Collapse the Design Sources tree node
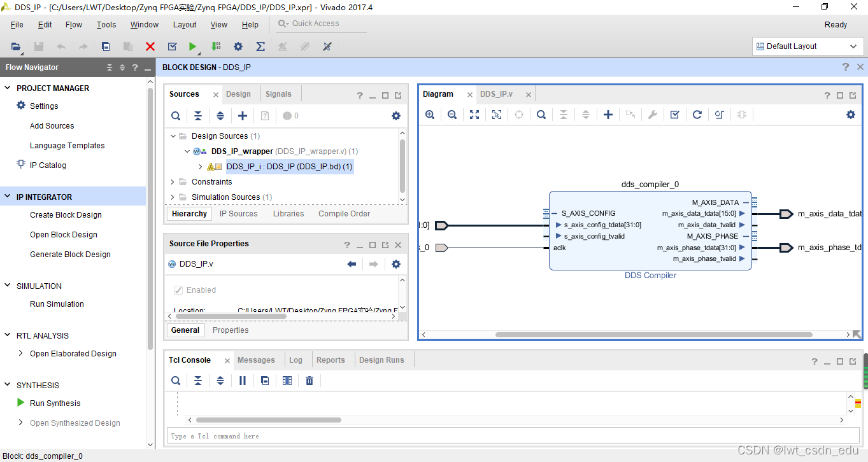 173,136
